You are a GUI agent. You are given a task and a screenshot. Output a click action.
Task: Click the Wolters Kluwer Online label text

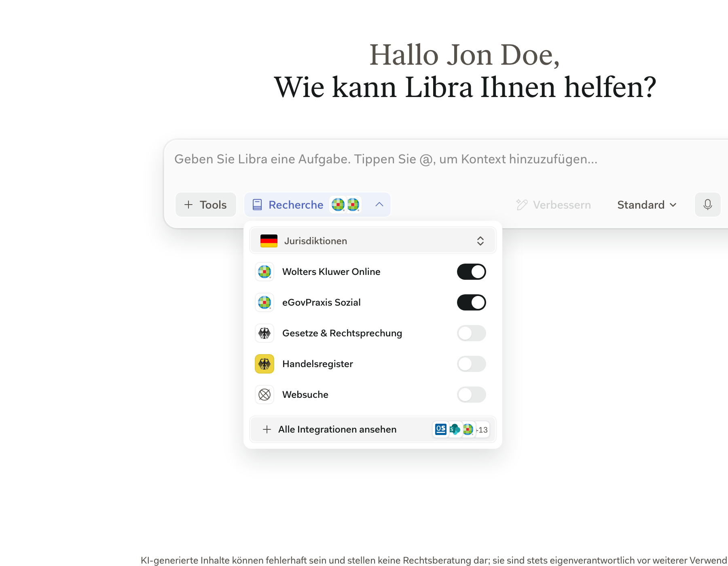(331, 272)
